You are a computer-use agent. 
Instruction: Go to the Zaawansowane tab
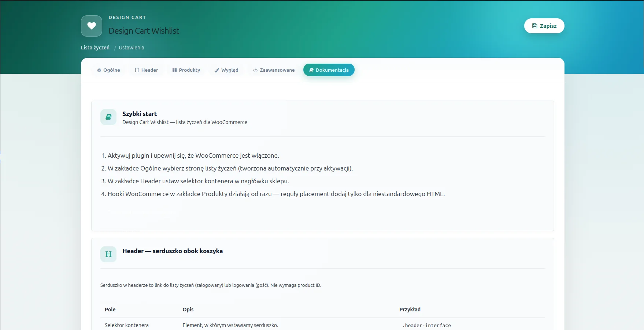(x=274, y=70)
